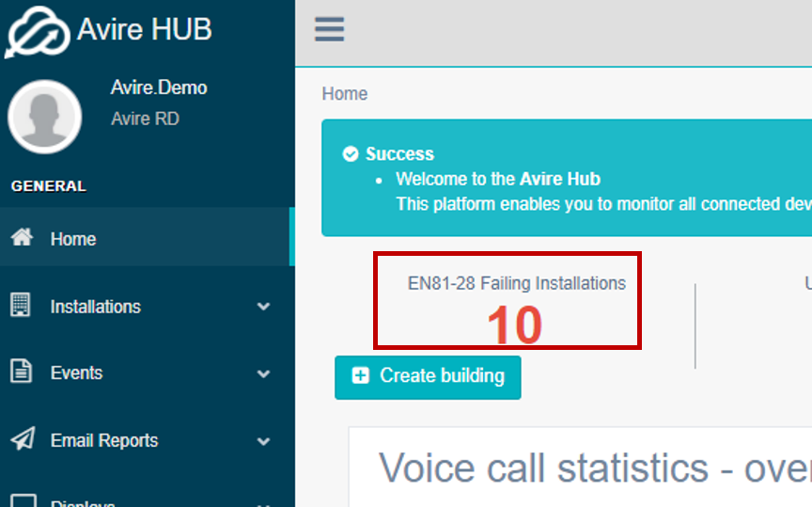Expand the Events chevron
This screenshot has width=812, height=507.
[x=263, y=373]
